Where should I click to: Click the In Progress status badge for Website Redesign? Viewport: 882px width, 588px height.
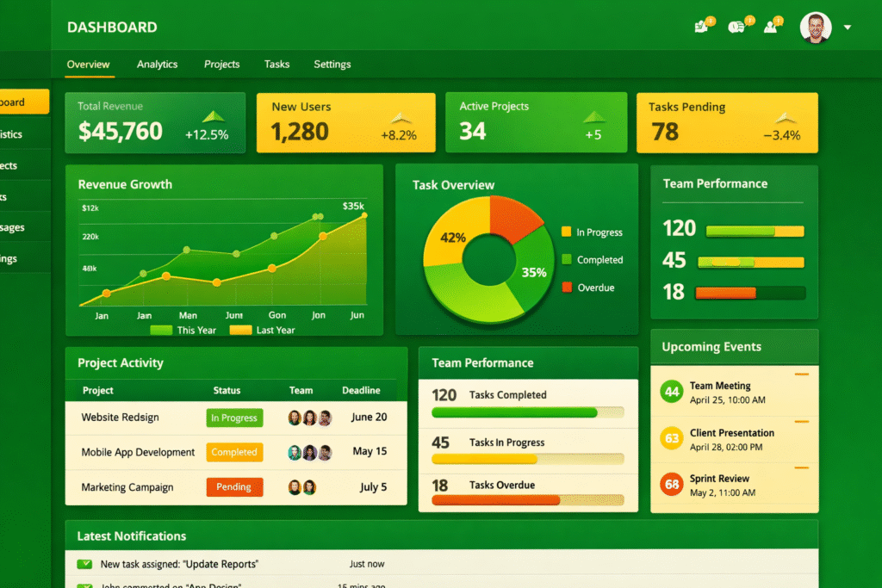click(x=234, y=418)
